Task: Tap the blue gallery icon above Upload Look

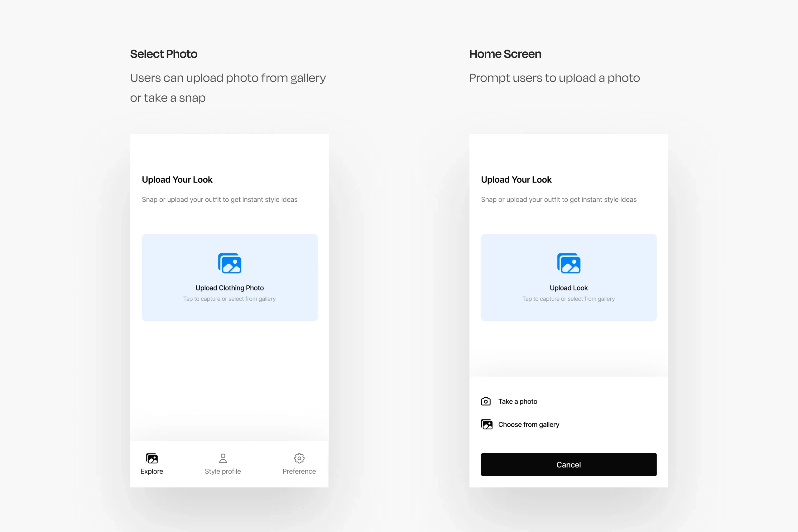Action: point(569,263)
